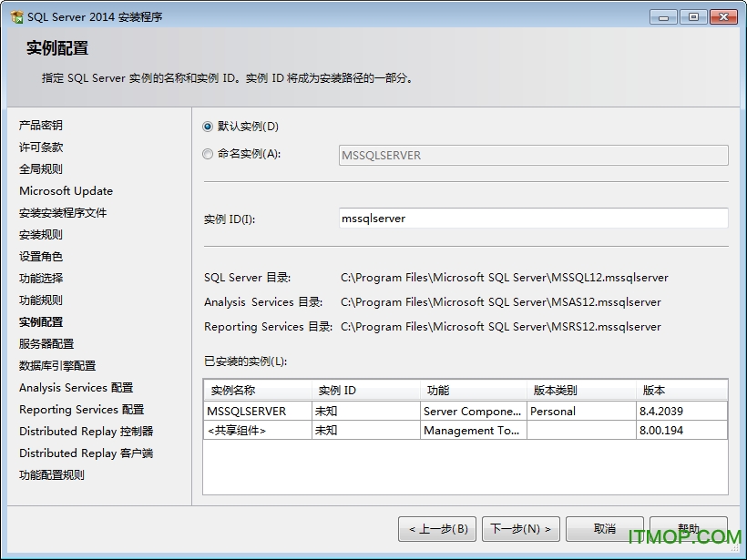Minimize the setup window

(663, 17)
